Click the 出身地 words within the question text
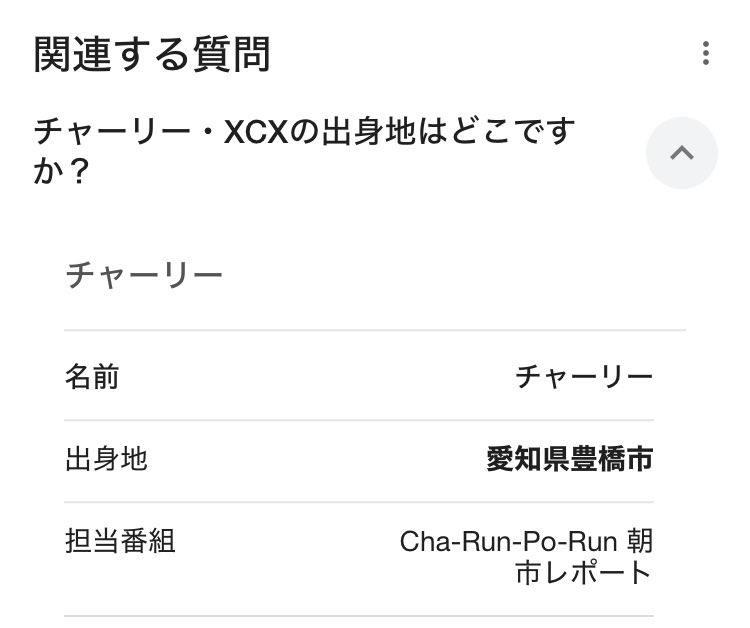 tap(368, 132)
